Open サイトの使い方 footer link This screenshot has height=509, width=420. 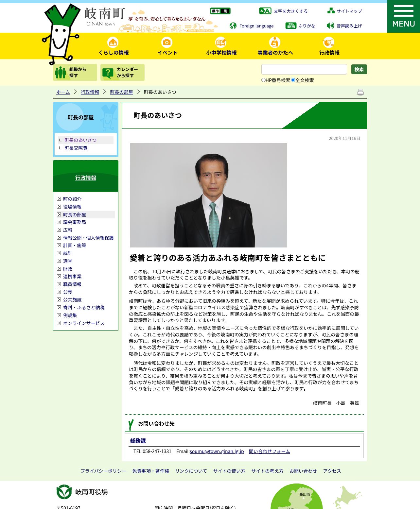pos(229,471)
